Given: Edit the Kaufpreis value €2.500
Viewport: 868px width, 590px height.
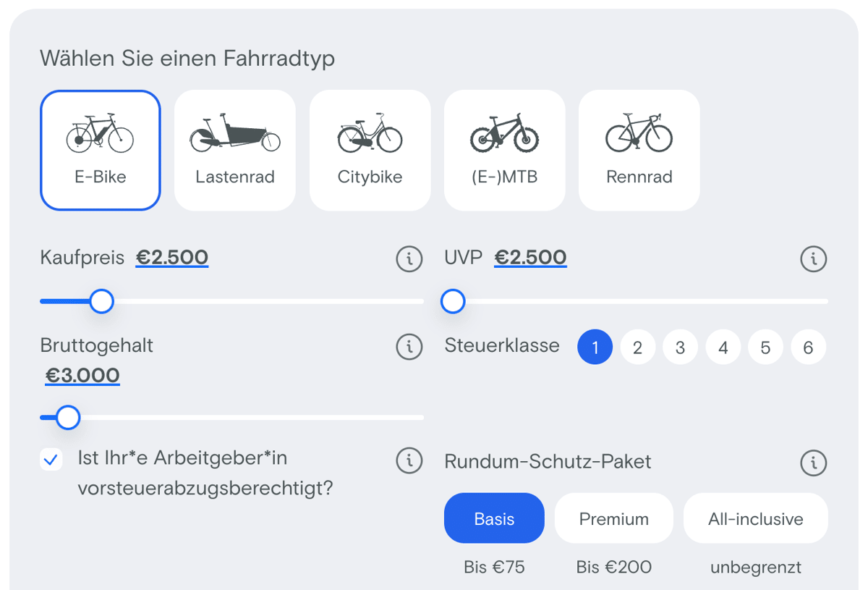Looking at the screenshot, I should click(x=171, y=256).
